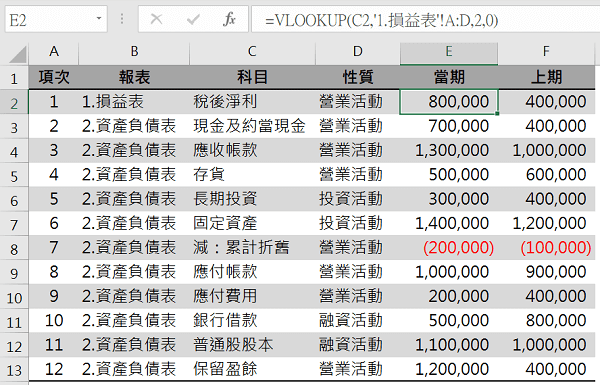
Task: Click the 應付帳款 cell
Action: (252, 272)
